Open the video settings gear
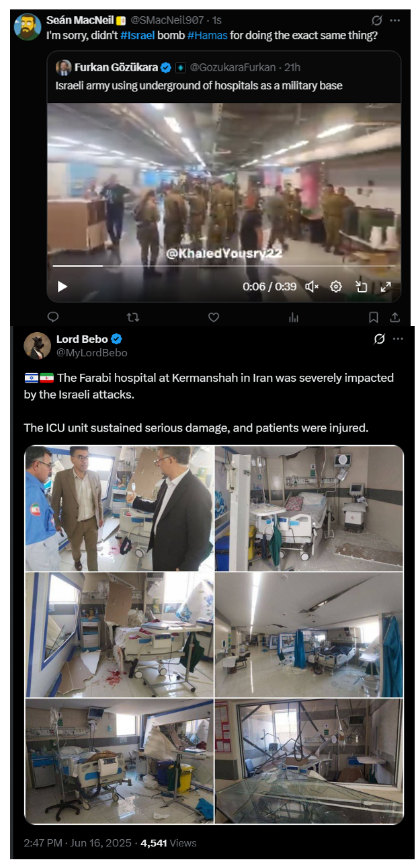Viewport: 416px width, 868px height. click(336, 286)
